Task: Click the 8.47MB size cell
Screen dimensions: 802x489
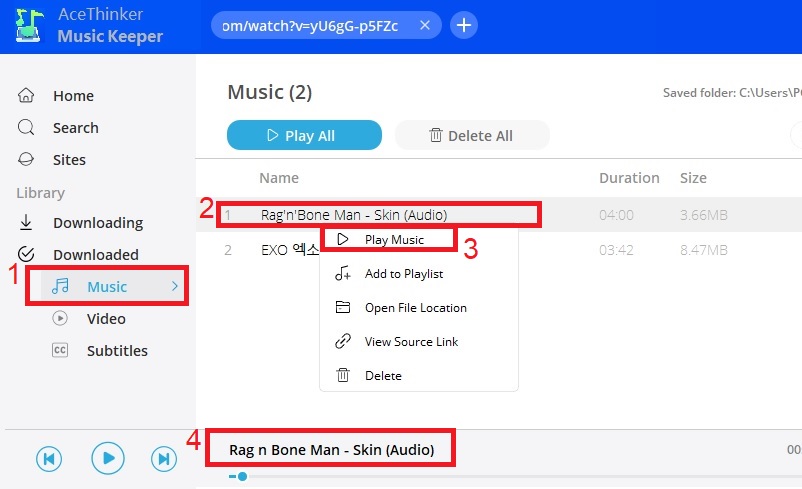Action: [704, 250]
